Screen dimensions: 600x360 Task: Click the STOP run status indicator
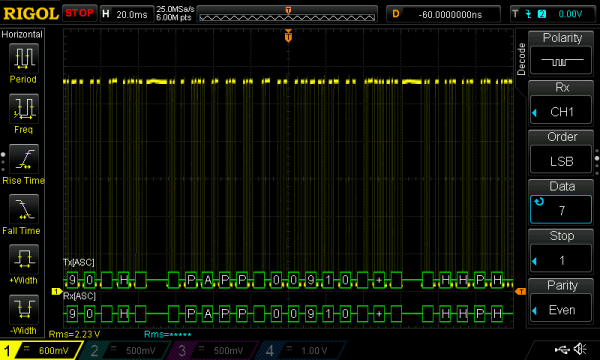click(79, 13)
